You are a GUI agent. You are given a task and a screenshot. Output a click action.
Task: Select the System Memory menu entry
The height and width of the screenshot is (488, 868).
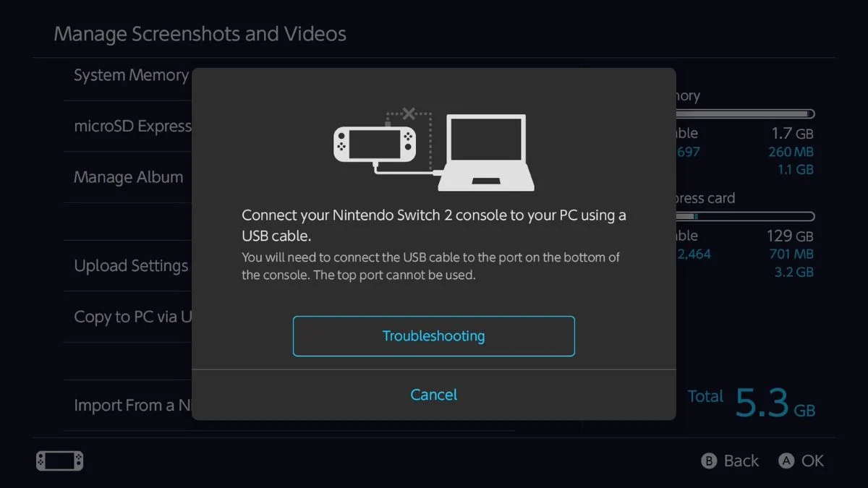[131, 75]
